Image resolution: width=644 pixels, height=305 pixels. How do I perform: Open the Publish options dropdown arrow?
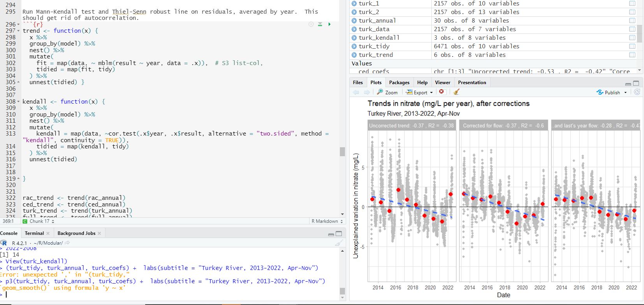coord(626,93)
